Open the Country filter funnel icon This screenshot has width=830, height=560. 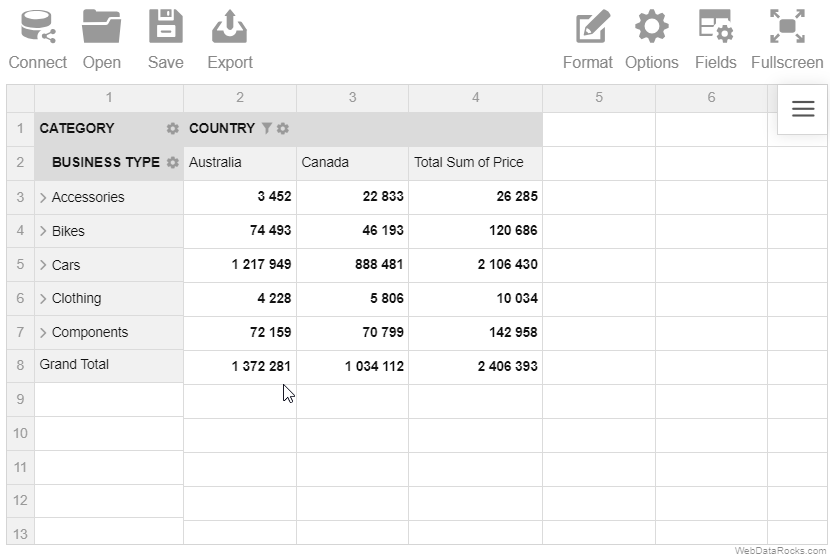click(267, 128)
